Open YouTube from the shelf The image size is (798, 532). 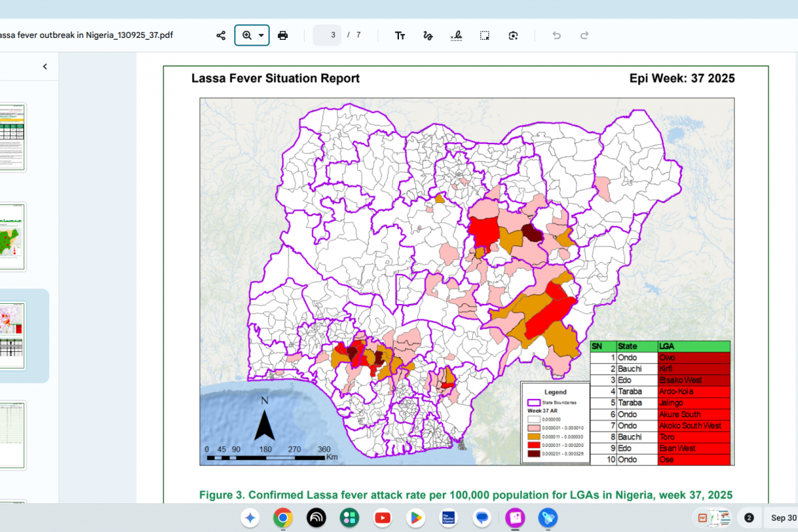[x=382, y=517]
